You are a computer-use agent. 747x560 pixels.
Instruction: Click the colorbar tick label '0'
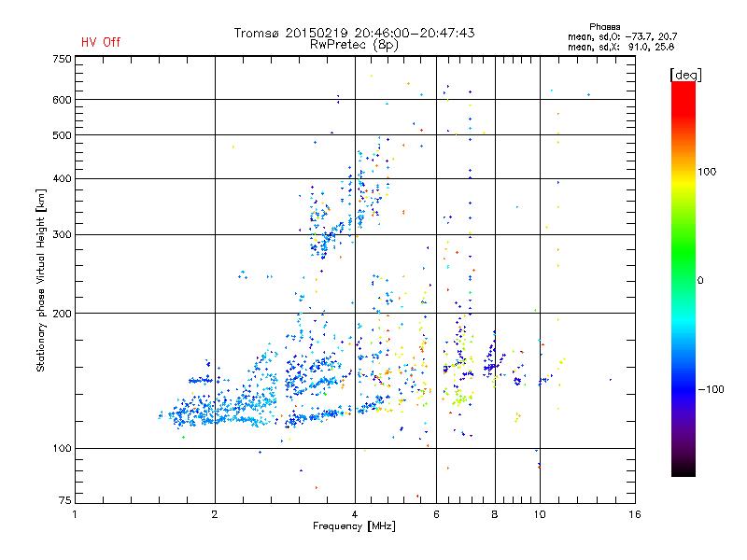[x=700, y=281]
